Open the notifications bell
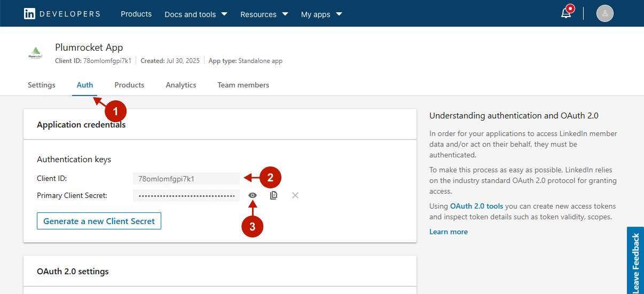Viewport: 644px width, 294px height. click(x=566, y=13)
